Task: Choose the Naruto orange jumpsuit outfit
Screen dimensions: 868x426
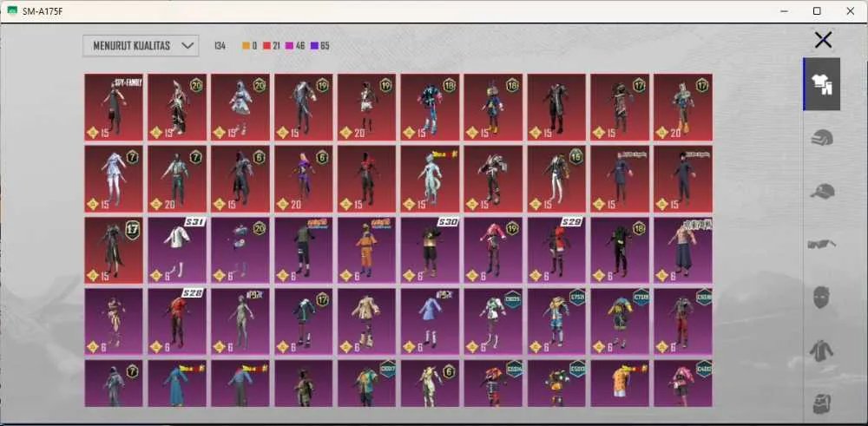Action: pyautogui.click(x=366, y=250)
